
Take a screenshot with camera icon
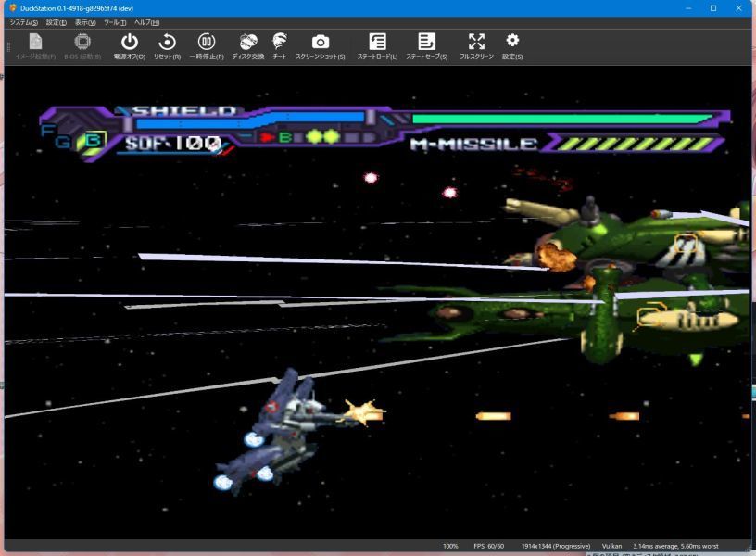click(321, 42)
